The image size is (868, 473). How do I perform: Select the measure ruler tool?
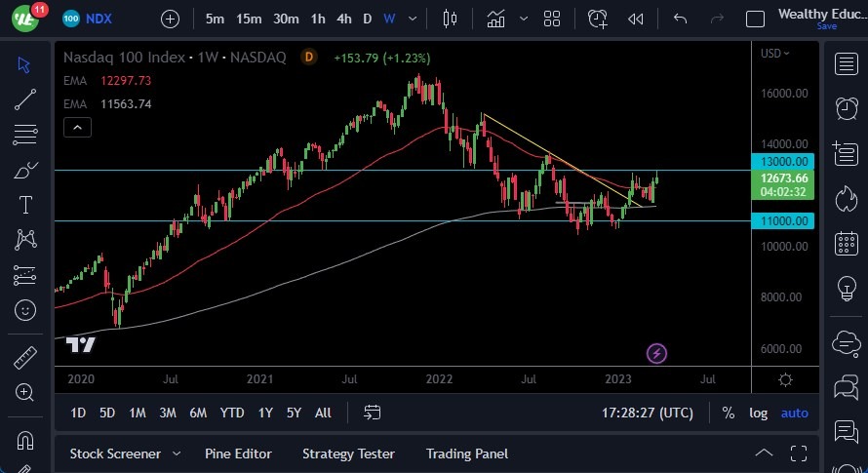tap(25, 357)
